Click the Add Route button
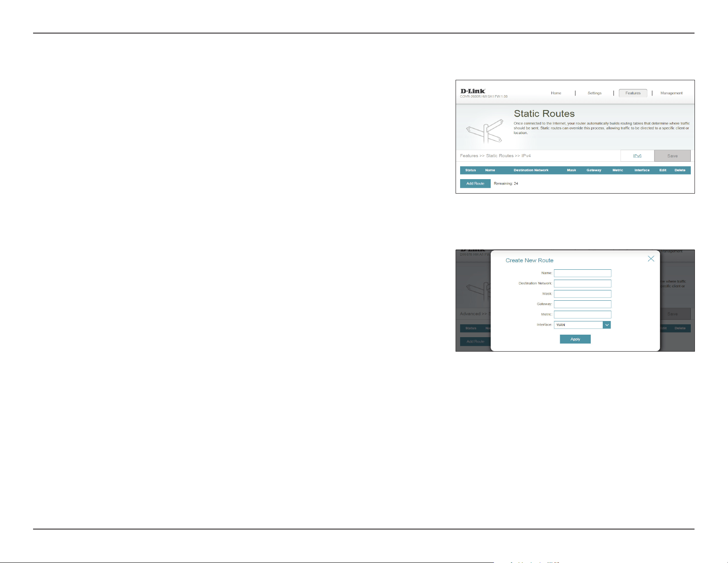728x563 pixels. tap(475, 183)
